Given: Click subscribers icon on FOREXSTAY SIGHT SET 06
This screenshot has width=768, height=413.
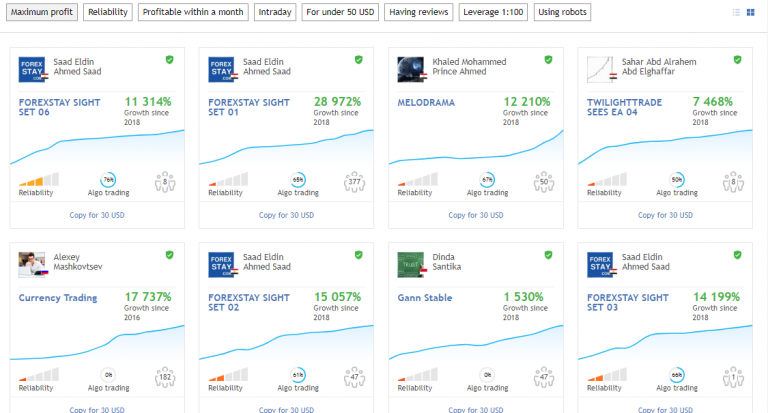Looking at the screenshot, I should coord(165,182).
